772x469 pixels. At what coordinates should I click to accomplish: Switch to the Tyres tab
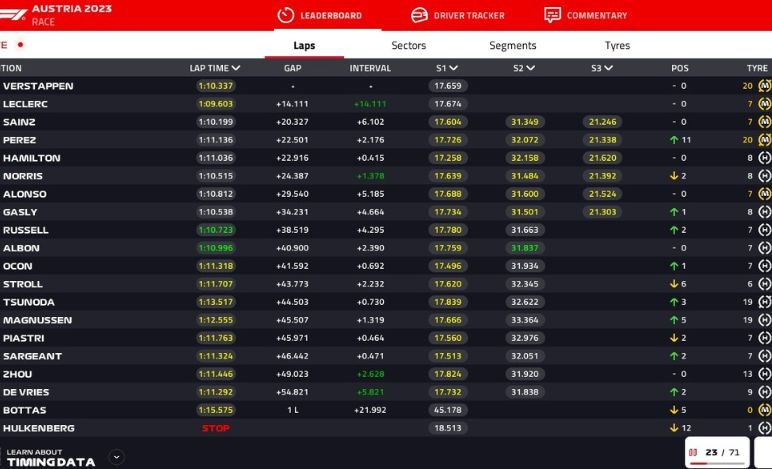click(x=617, y=46)
